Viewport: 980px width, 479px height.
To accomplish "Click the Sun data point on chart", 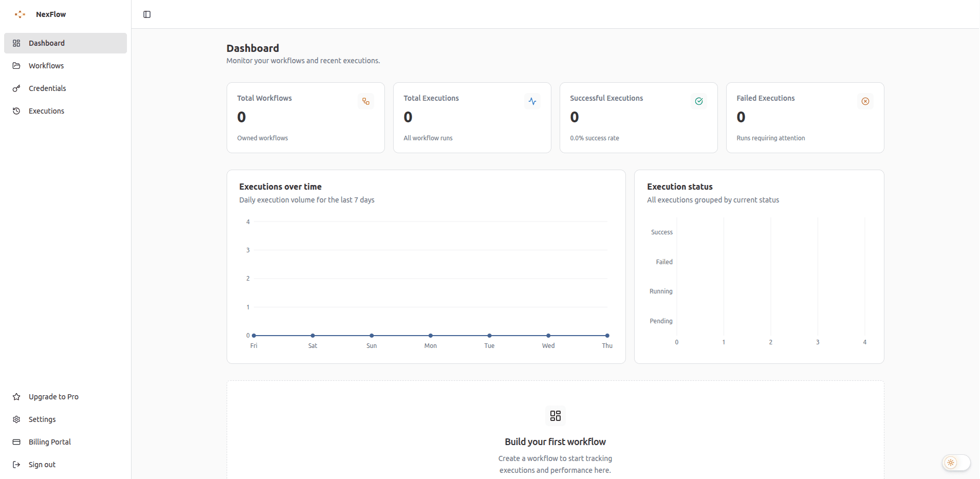I will pos(372,336).
